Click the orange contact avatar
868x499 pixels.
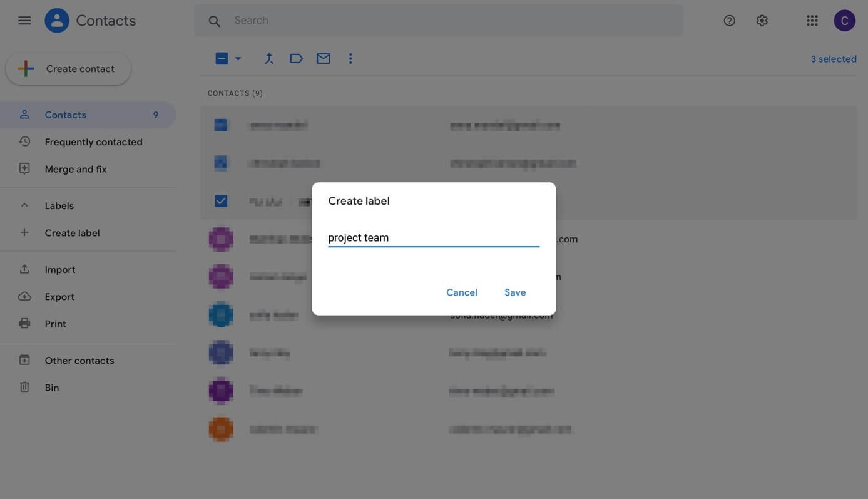point(221,429)
